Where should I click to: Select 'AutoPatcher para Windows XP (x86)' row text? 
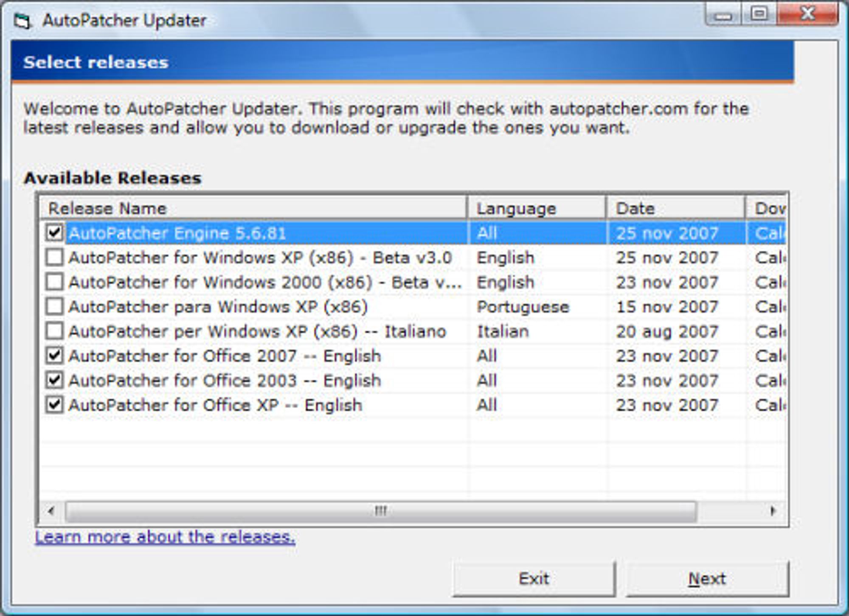218,307
